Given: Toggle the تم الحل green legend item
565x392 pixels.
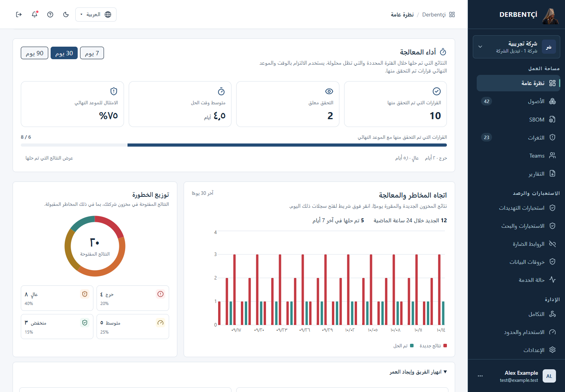Looking at the screenshot, I should (403, 346).
